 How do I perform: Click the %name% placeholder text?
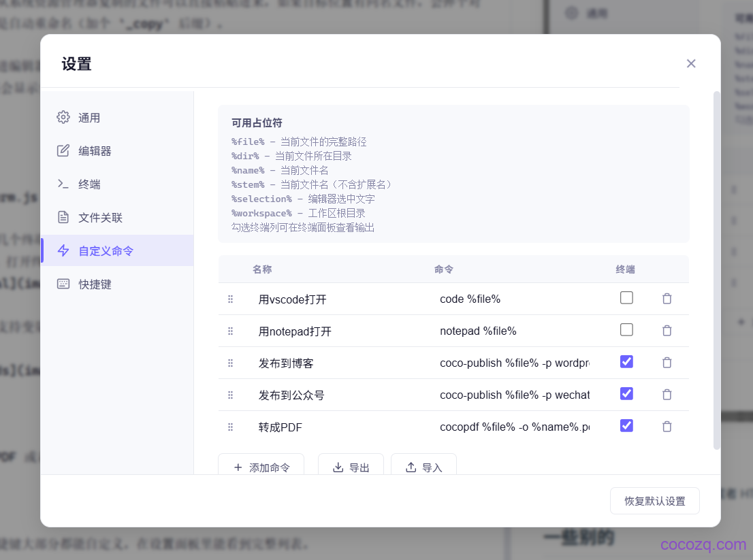pos(248,170)
